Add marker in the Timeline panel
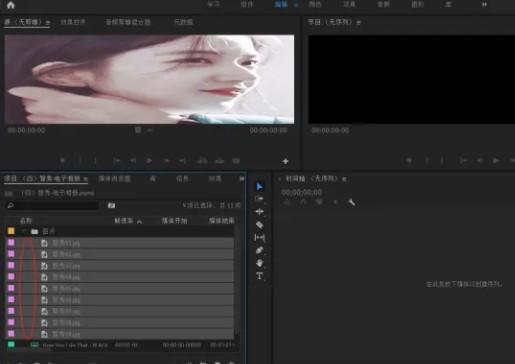Viewport: 515px width, 364px height. (x=335, y=202)
